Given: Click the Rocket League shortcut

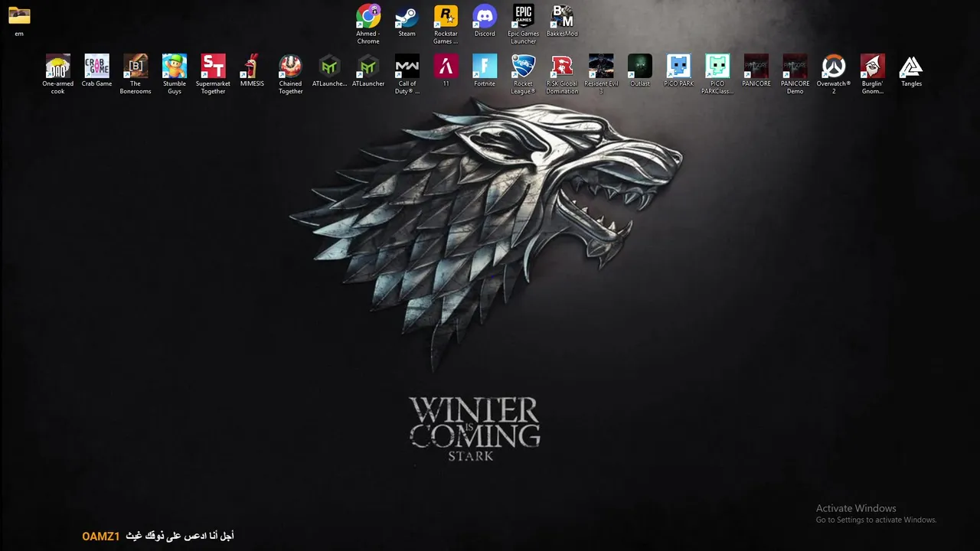Looking at the screenshot, I should pos(523,66).
